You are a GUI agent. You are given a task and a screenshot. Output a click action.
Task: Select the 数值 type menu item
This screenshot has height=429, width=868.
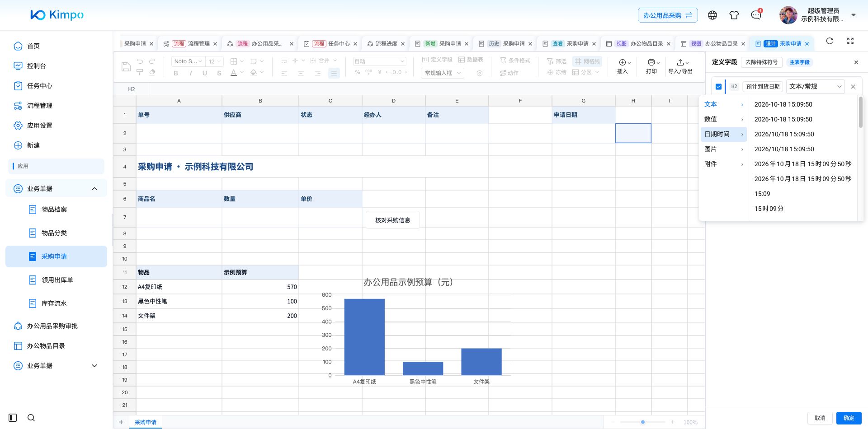723,119
